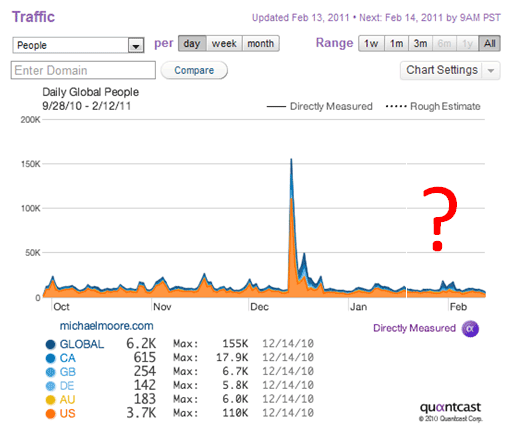Open the People metric dropdown

point(78,45)
